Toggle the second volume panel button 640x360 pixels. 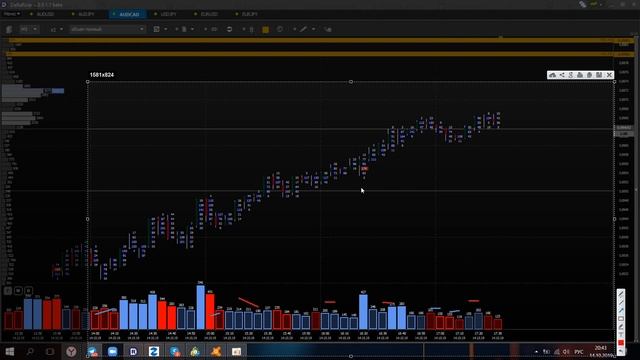(18, 291)
